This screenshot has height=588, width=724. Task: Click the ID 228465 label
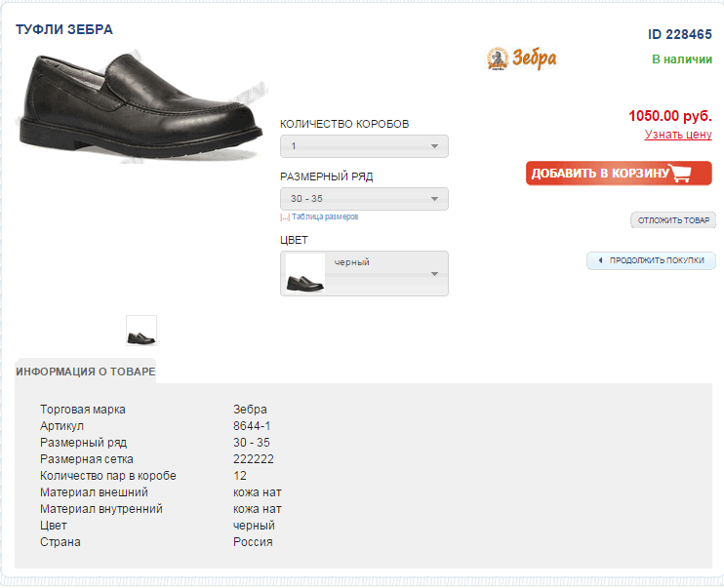coord(680,34)
